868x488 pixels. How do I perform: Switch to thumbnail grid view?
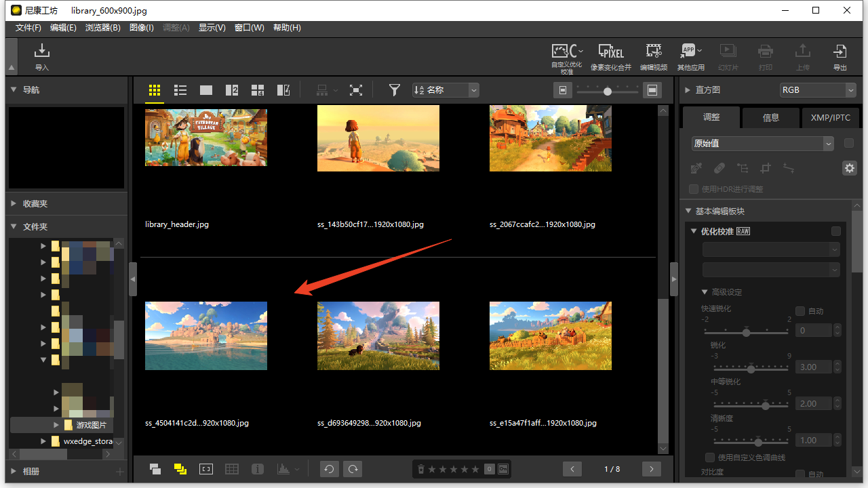point(155,90)
